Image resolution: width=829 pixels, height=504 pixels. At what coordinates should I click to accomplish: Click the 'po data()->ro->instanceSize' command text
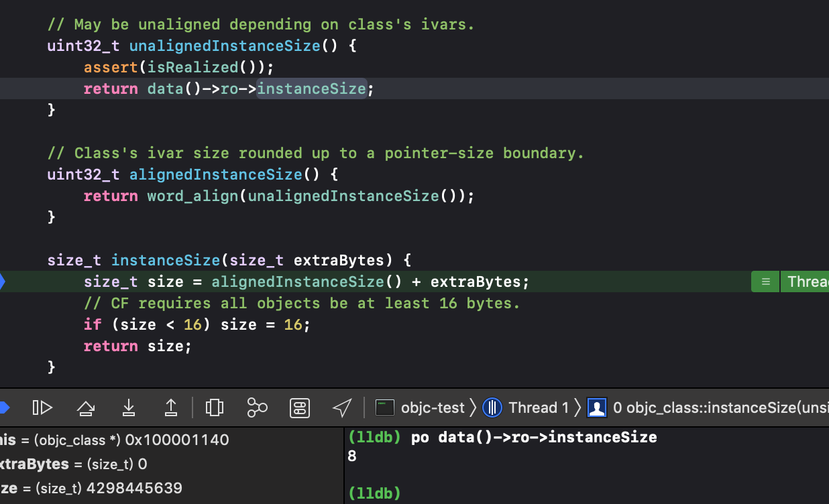coord(534,438)
